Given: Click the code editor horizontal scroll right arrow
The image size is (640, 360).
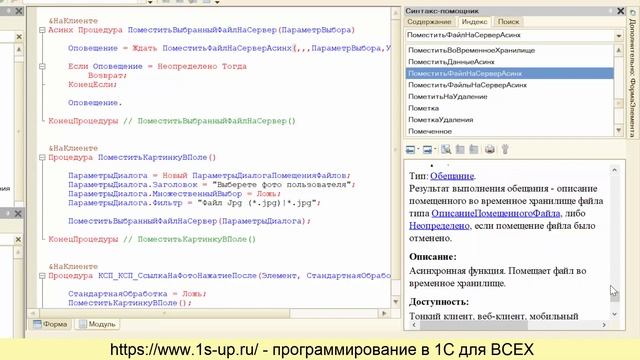Looking at the screenshot, I should [384, 313].
